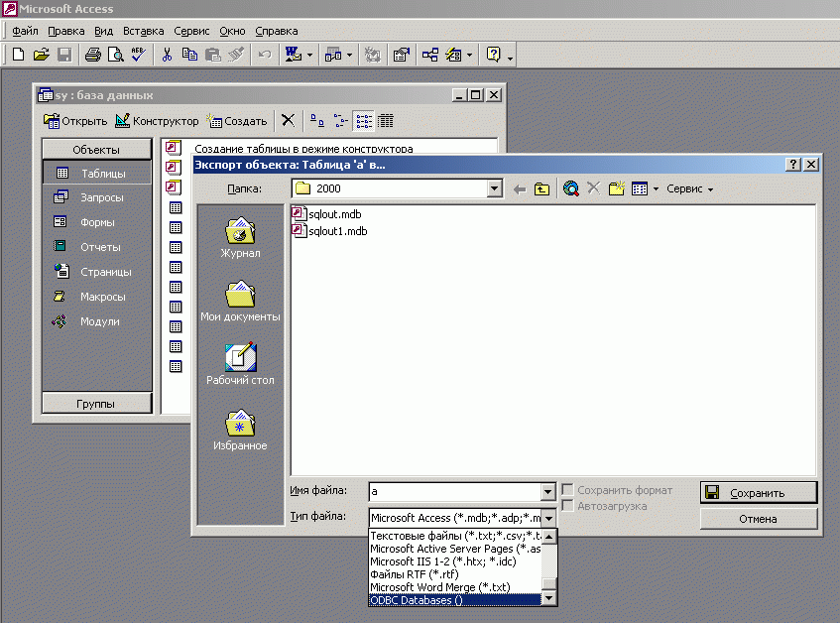Expand Analyze dropdown arrow in toolbar

tap(349, 55)
